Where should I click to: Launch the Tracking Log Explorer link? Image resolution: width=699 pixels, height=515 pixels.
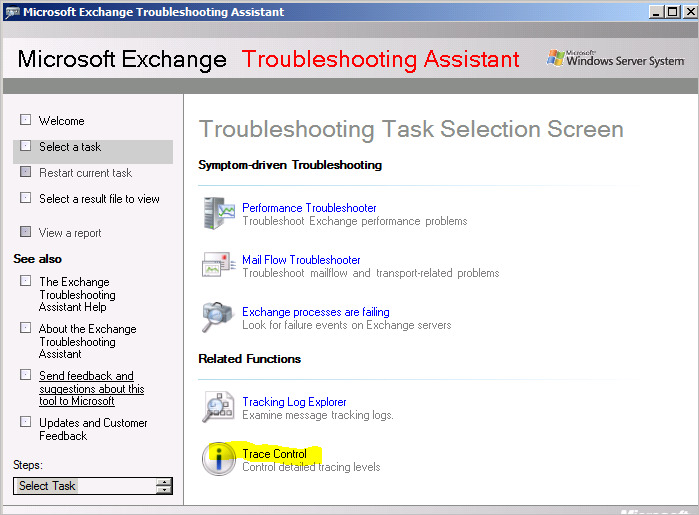click(294, 402)
